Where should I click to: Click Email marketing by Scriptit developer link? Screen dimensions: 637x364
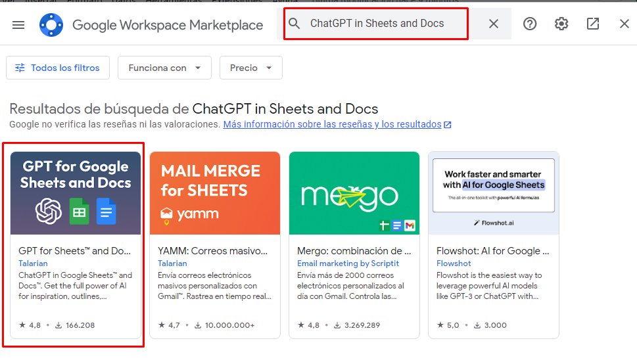[348, 263]
